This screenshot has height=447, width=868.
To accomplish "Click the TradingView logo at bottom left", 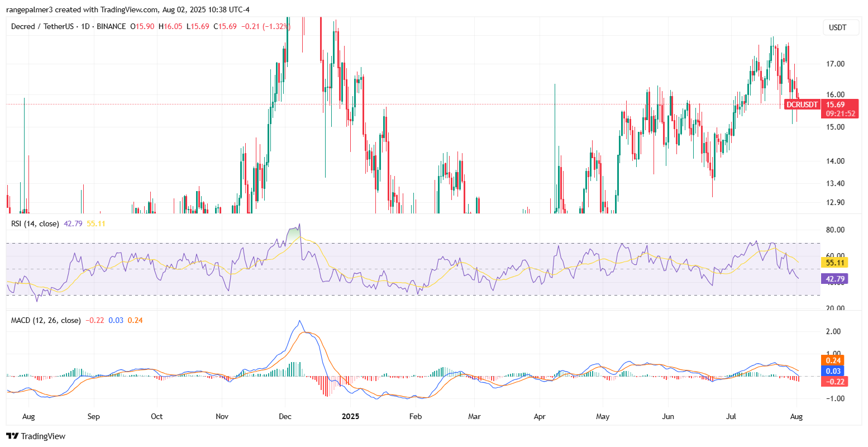I will click(36, 436).
